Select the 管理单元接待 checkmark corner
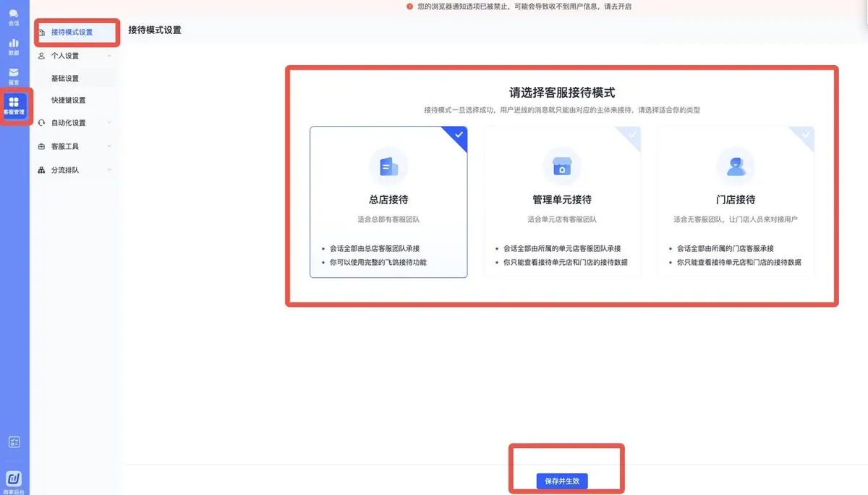The image size is (868, 495). coord(631,135)
